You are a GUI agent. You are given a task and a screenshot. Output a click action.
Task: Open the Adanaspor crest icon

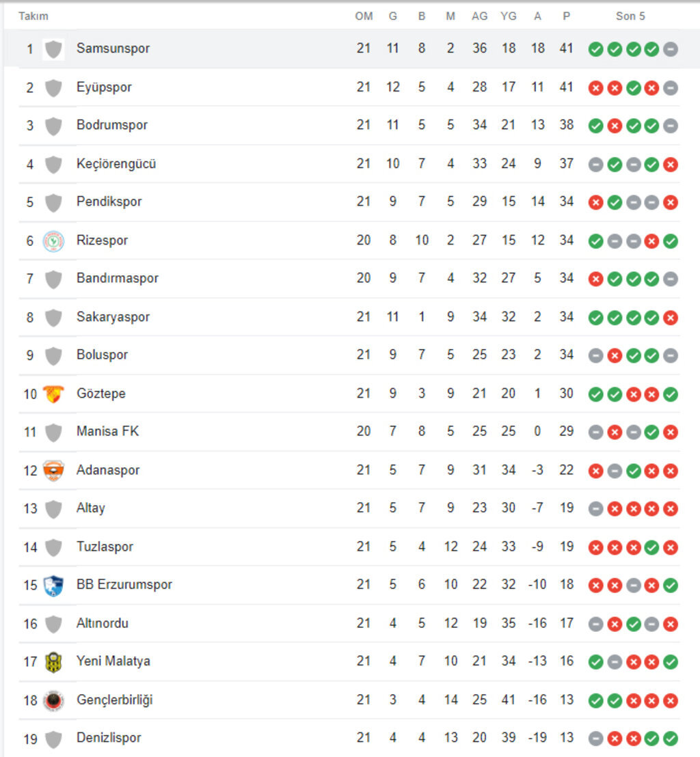click(x=53, y=470)
